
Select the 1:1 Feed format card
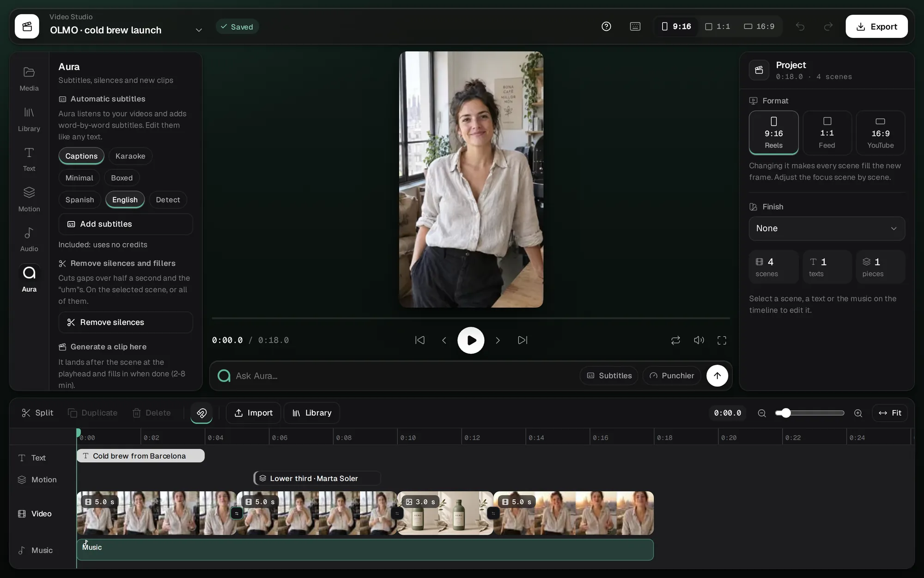tap(827, 133)
